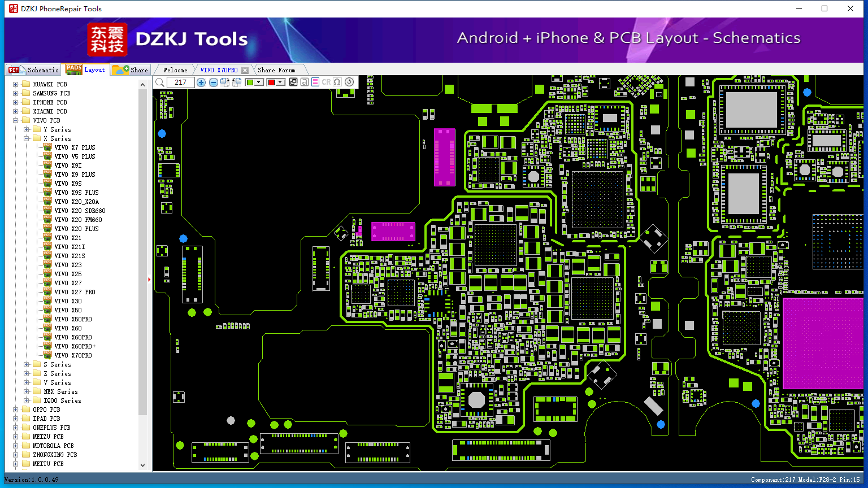The width and height of the screenshot is (868, 488).
Task: Open the Welcome tab
Action: point(175,70)
